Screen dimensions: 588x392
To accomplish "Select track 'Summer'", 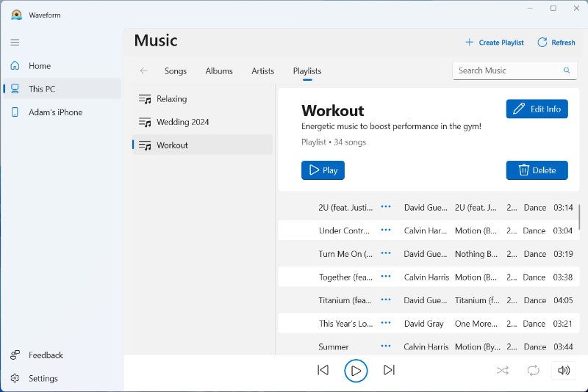I will tap(334, 347).
